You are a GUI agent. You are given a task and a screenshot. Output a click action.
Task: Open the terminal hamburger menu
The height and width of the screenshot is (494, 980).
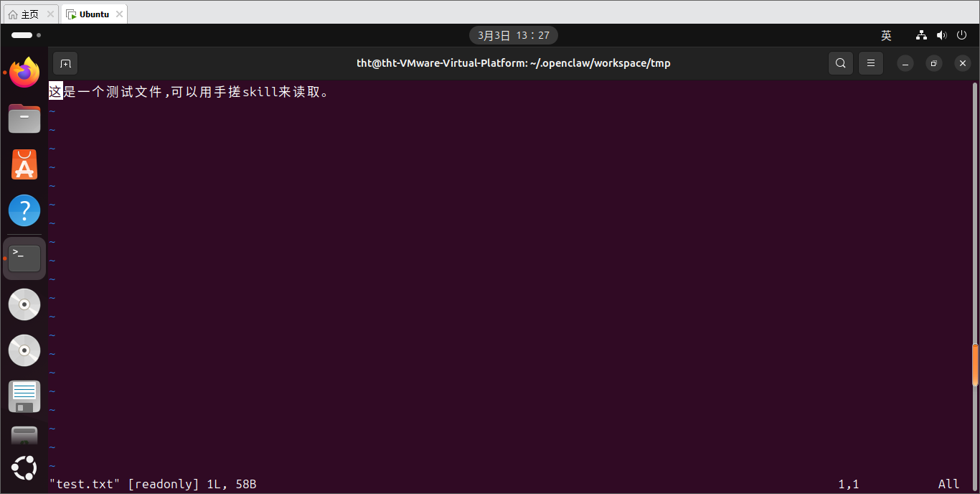coord(871,63)
